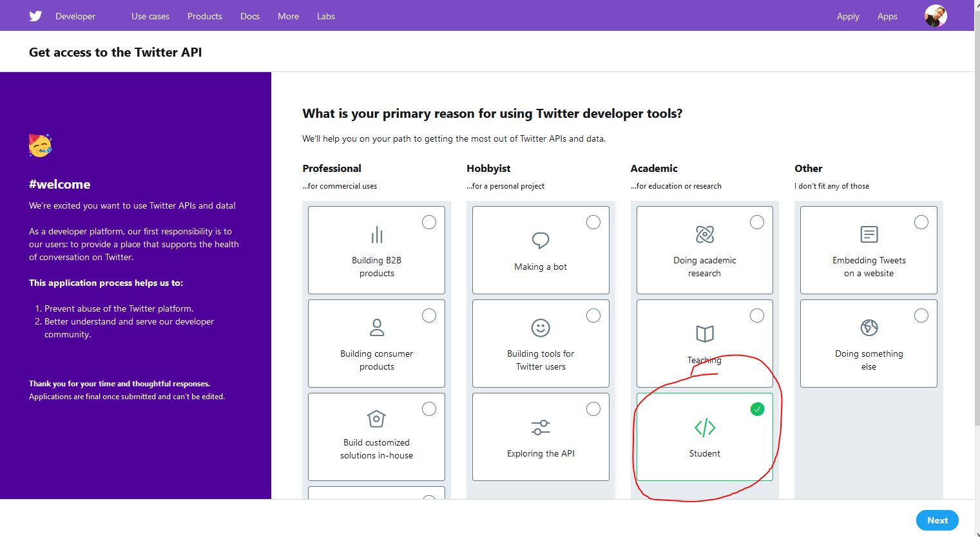Screen dimensions: 980x537
Task: Click the open book icon for Teaching
Action: point(705,334)
